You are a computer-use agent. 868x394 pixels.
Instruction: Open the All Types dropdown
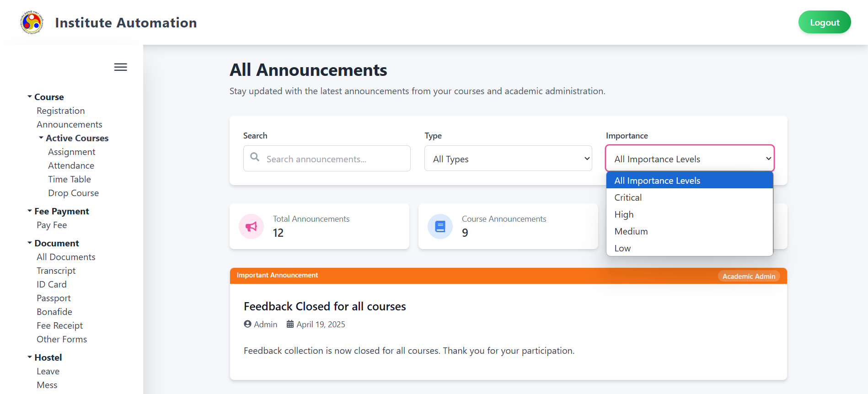point(508,158)
